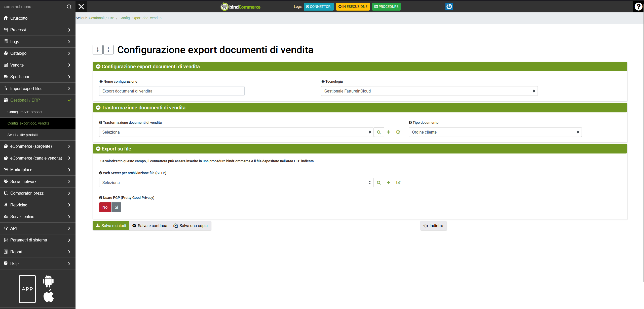Click the Apple app icon in sidebar
Viewport: 644px width, 309px height.
click(x=49, y=296)
